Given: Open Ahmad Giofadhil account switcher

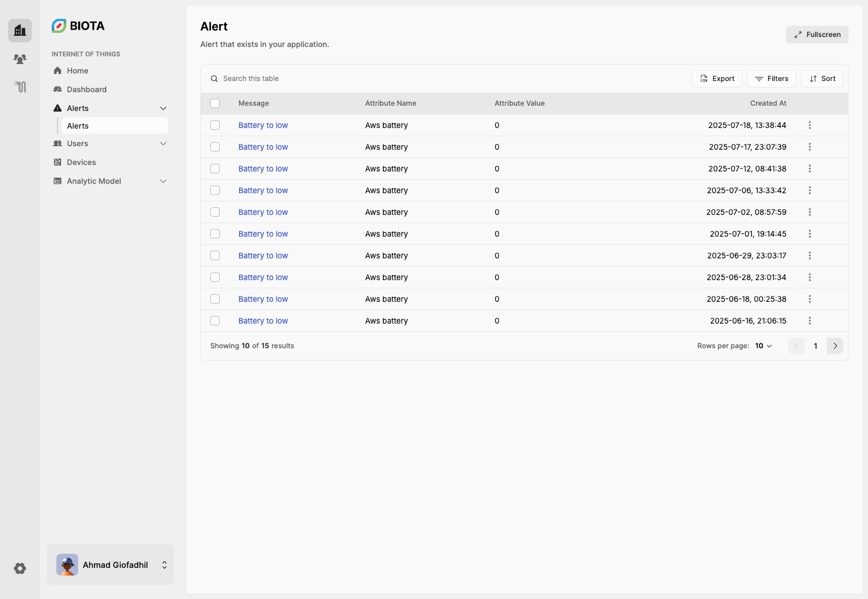Looking at the screenshot, I should (110, 565).
